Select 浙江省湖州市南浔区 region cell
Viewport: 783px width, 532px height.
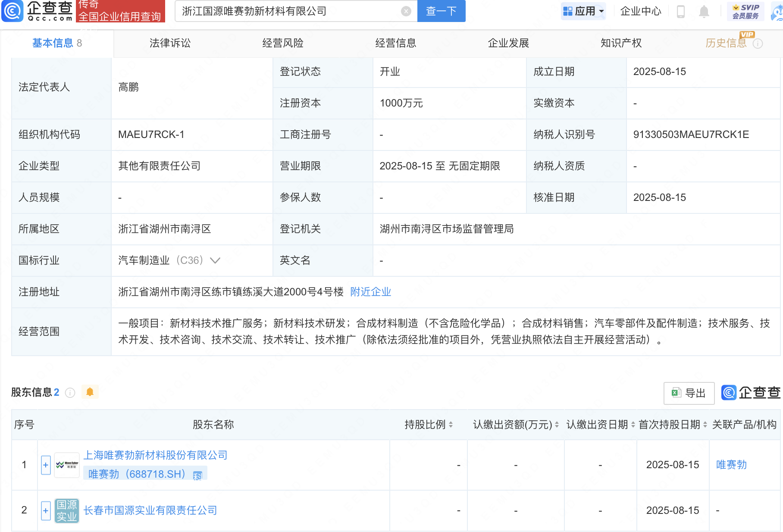tap(165, 229)
